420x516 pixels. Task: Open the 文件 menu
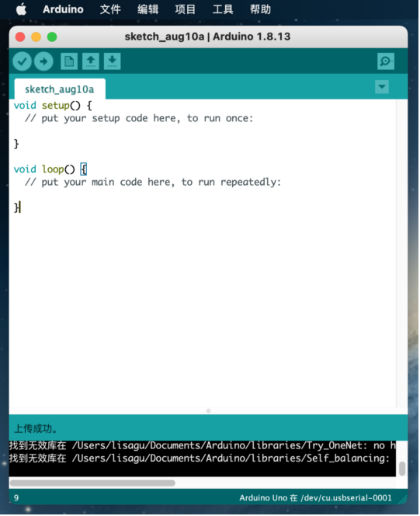coord(110,9)
